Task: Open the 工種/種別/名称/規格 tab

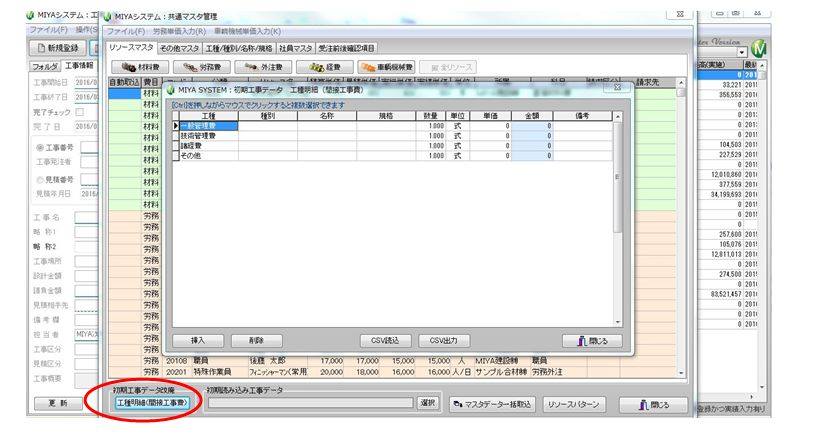Action: tap(239, 48)
